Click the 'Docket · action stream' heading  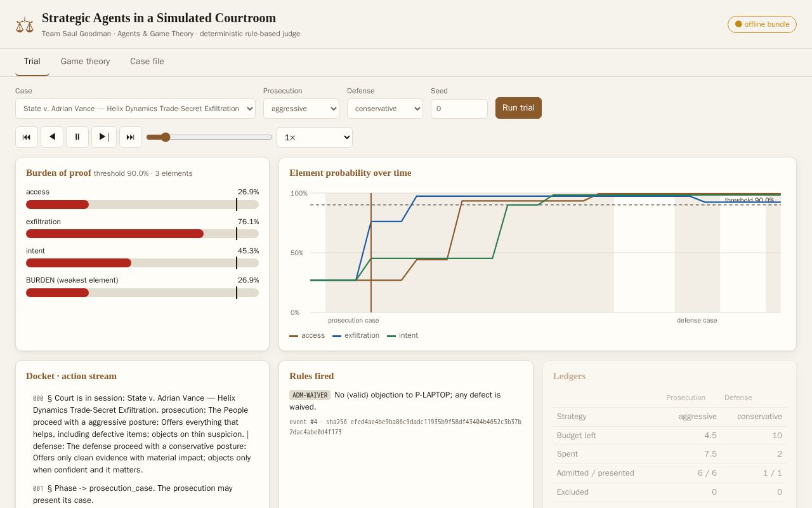[71, 376]
